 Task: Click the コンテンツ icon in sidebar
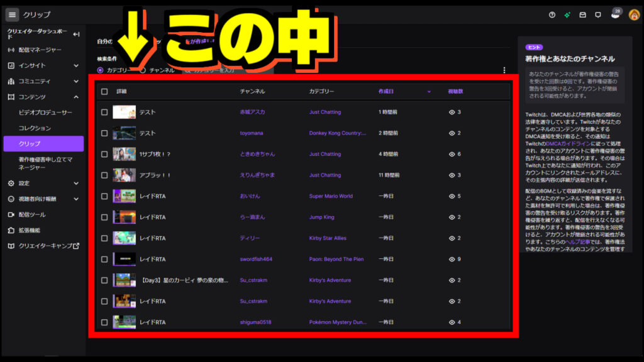11,97
